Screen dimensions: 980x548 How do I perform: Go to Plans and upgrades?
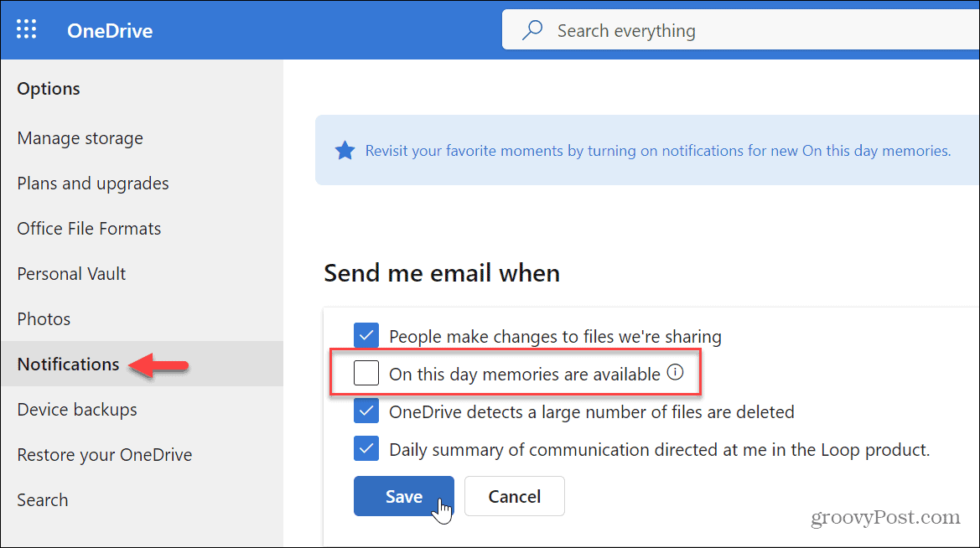point(93,184)
